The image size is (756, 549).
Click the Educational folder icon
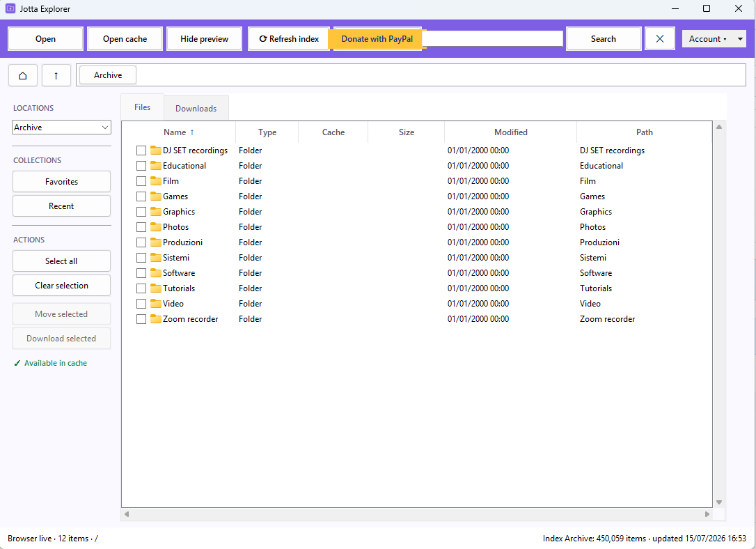pos(155,166)
